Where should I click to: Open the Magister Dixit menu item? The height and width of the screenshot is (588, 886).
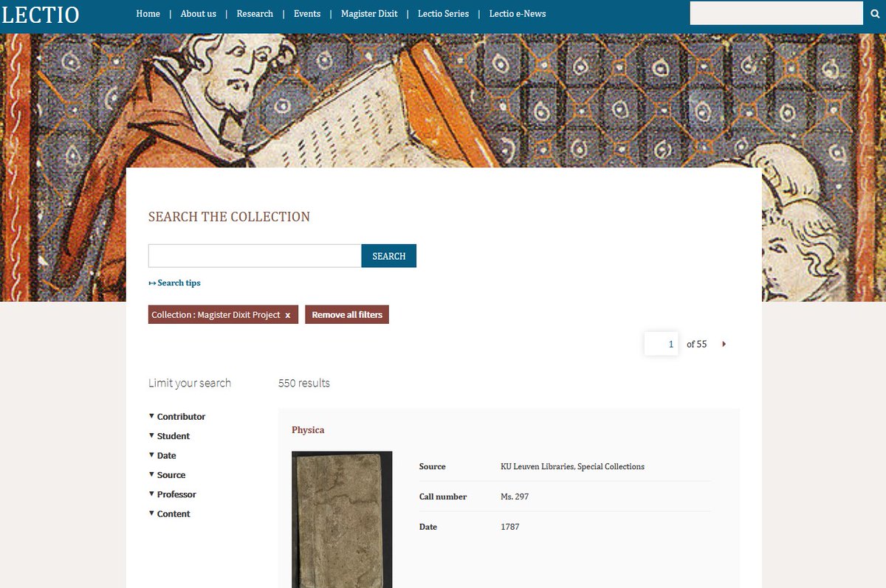369,13
